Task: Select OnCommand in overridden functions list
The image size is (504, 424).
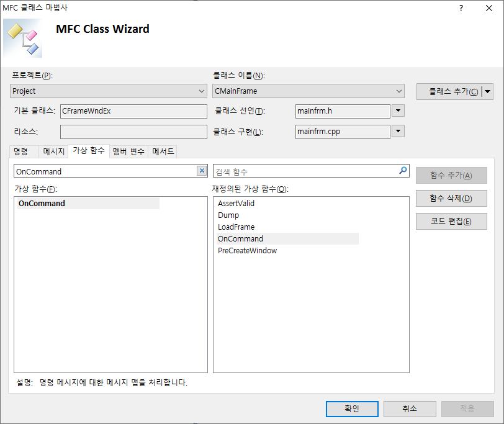Action: pos(287,238)
